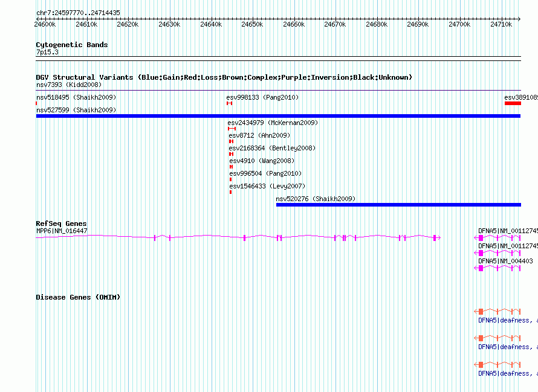The image size is (538, 392).
Task: Click the esv996504 (Pang2010) label
Action: [265, 173]
